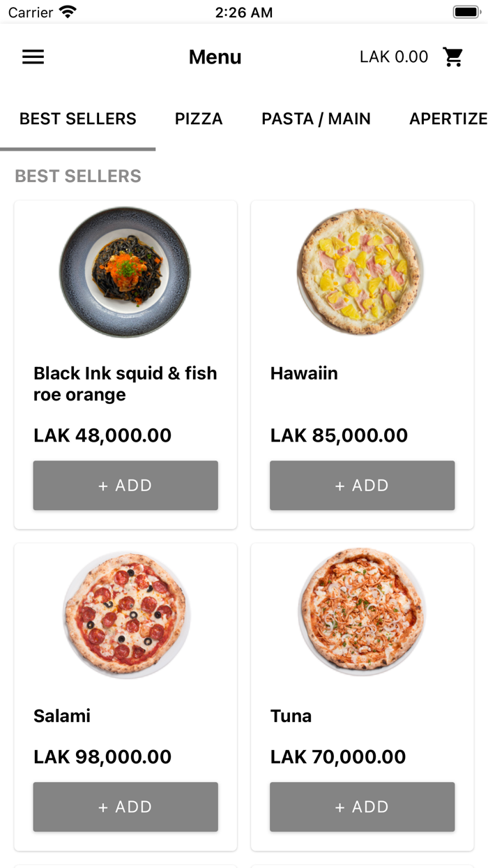
Task: Switch to the PIZZA tab
Action: [x=199, y=119]
